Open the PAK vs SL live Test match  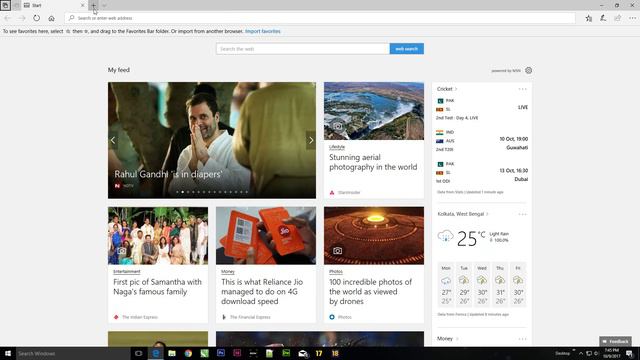tap(482, 109)
